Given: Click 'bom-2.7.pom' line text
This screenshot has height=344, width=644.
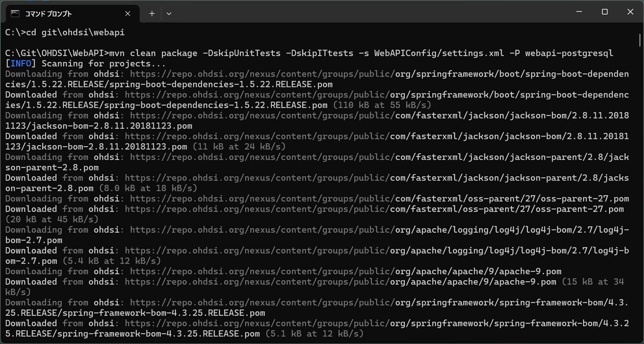Looking at the screenshot, I should [x=34, y=240].
